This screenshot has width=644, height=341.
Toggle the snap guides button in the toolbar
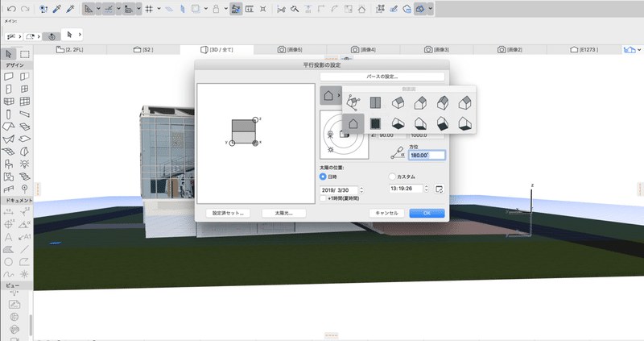click(109, 9)
